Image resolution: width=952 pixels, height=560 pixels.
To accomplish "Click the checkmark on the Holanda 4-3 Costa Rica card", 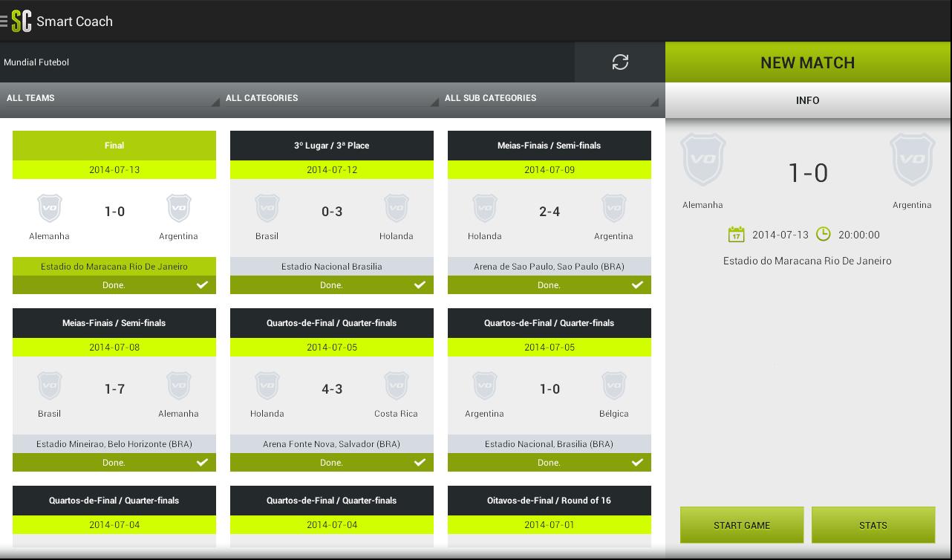I will pyautogui.click(x=420, y=462).
